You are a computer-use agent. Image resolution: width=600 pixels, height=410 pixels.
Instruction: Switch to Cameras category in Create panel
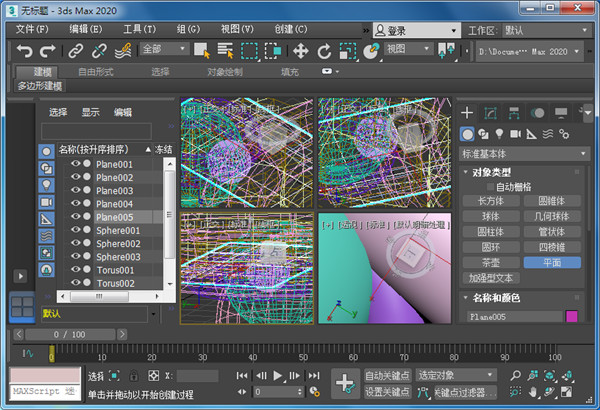515,134
